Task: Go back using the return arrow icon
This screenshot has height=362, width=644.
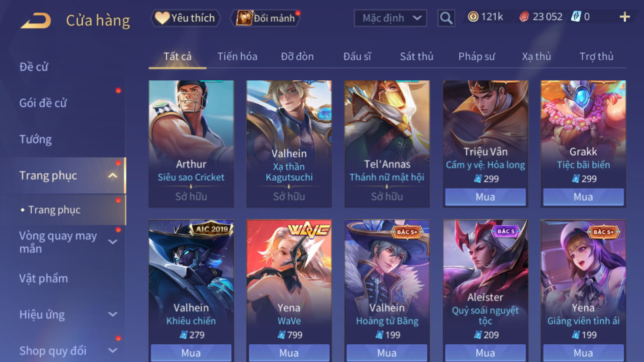Action: pos(36,20)
